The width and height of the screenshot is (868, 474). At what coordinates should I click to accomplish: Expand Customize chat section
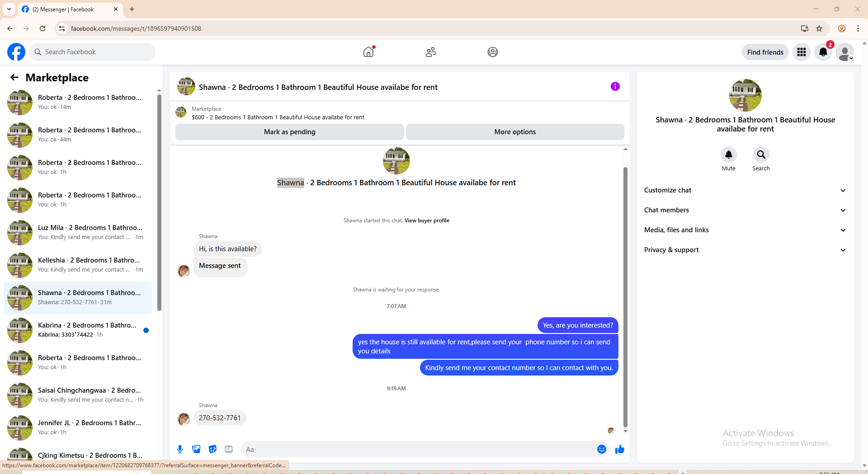point(745,190)
